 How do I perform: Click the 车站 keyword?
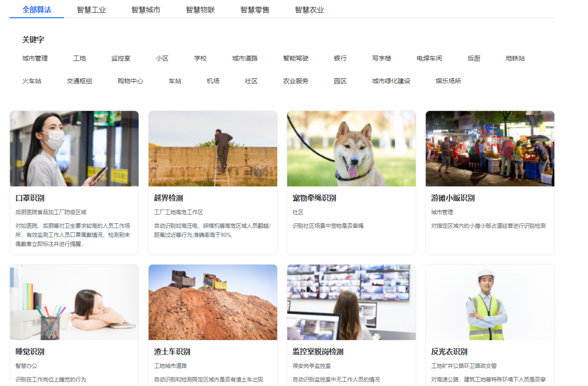175,81
